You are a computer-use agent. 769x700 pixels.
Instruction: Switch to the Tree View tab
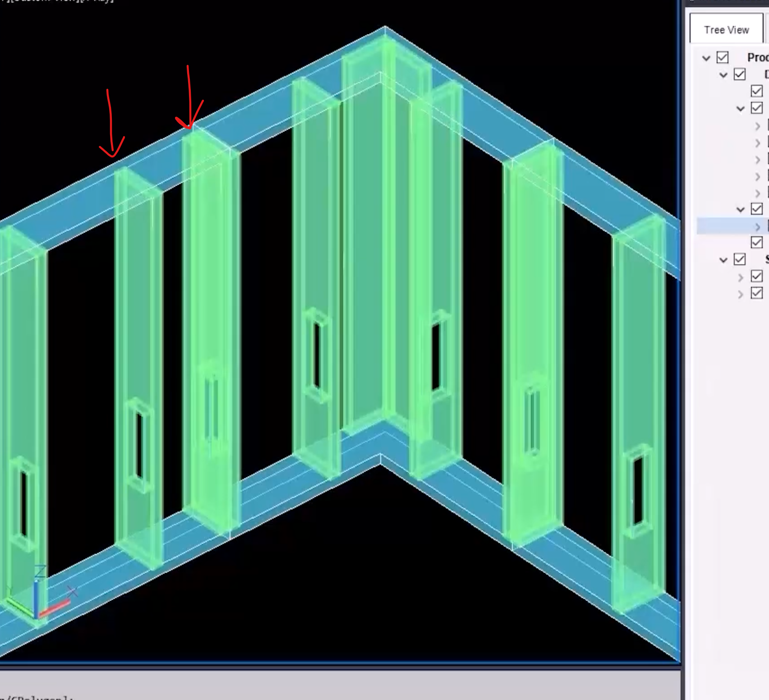tap(726, 30)
